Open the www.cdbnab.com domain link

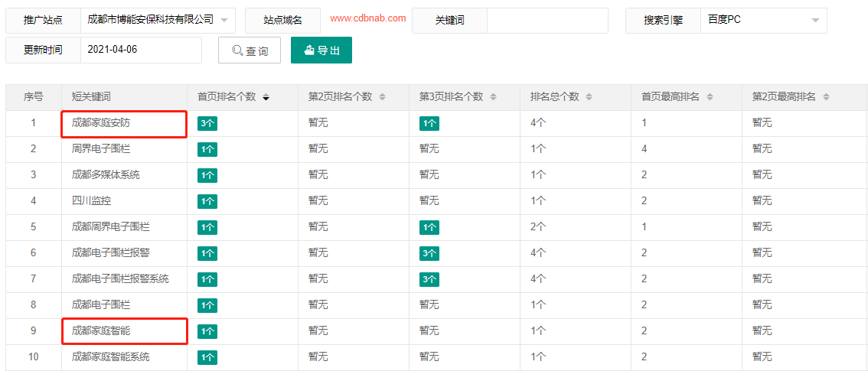tap(368, 18)
